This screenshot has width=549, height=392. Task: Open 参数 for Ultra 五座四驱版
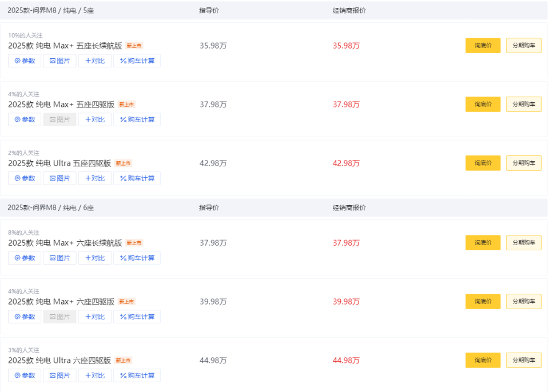[x=25, y=178]
